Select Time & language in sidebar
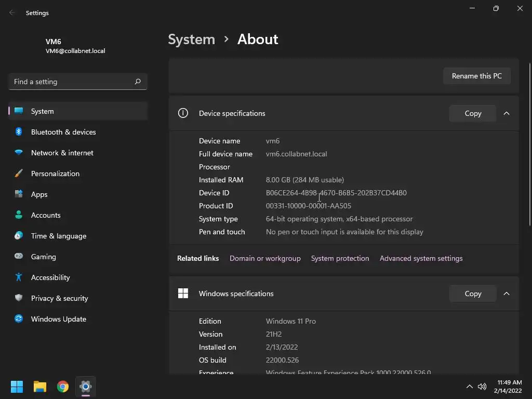The image size is (532, 399). click(x=59, y=236)
